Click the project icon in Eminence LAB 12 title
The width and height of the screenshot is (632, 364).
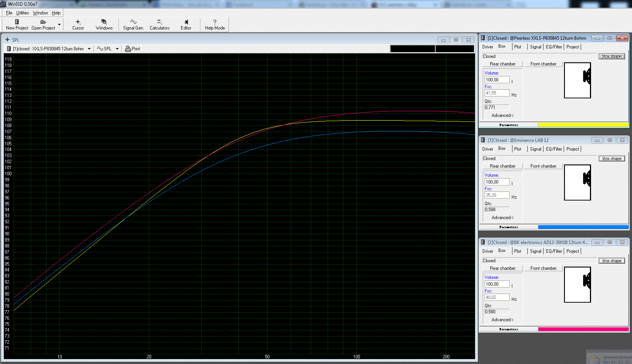point(483,140)
